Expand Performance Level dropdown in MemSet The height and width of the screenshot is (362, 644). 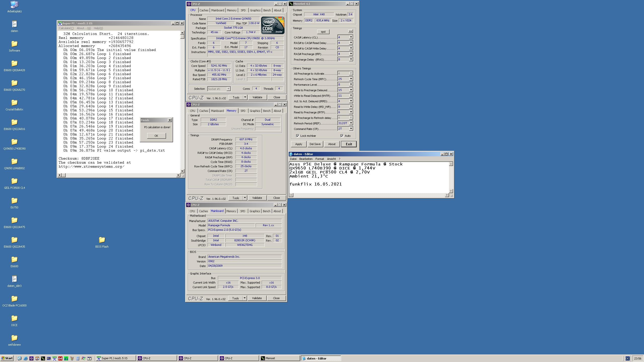[x=351, y=84]
